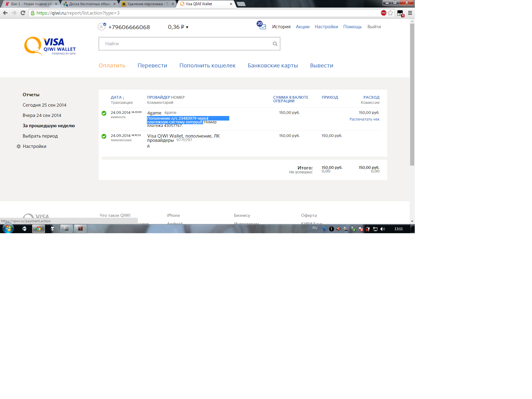
Task: Switch to the Доска бесплатных объявлений tab
Action: click(x=90, y=4)
